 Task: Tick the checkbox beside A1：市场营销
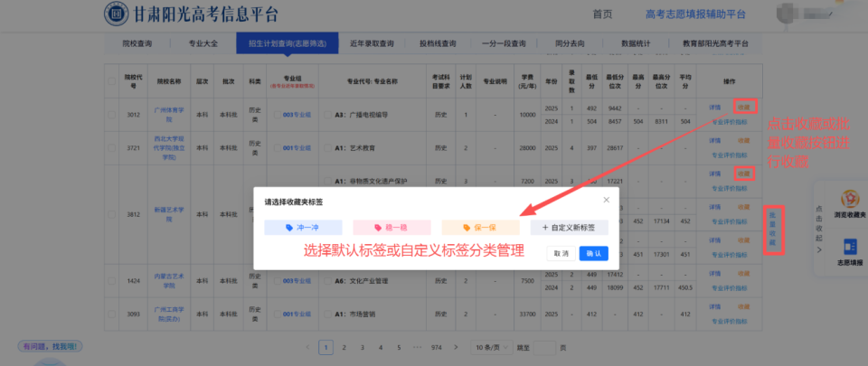(327, 314)
